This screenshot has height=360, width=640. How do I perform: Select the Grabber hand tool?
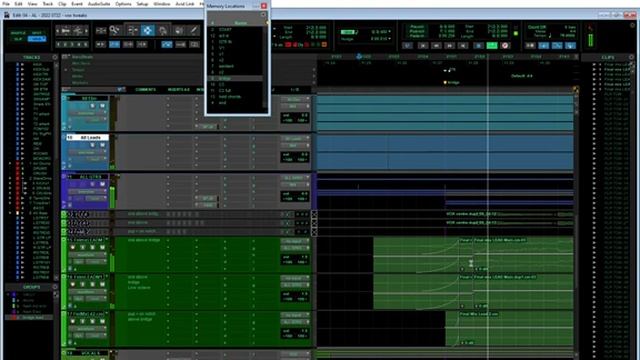[163, 30]
